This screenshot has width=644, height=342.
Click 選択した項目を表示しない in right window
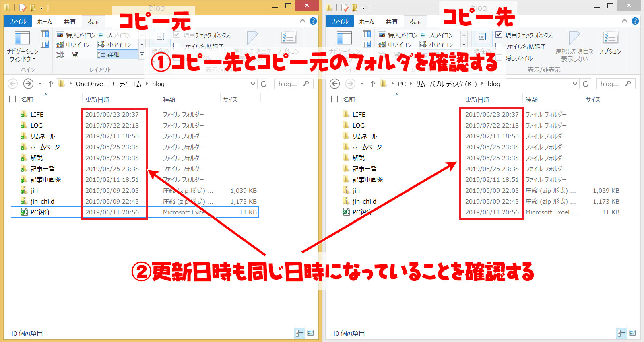[x=574, y=47]
